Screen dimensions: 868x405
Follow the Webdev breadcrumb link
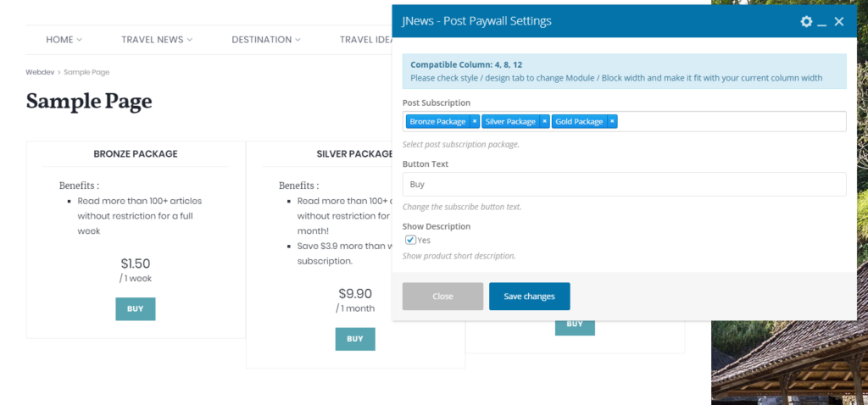(x=40, y=73)
